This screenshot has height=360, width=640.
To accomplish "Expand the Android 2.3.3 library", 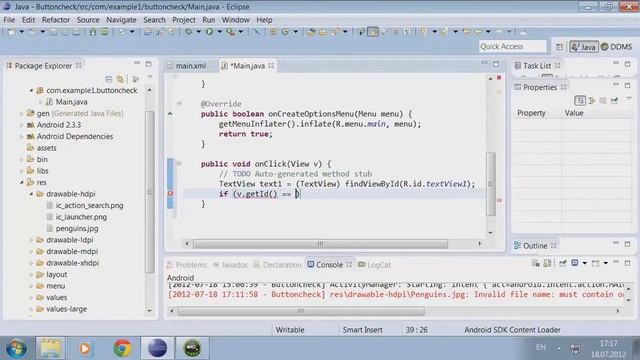I will tap(22, 125).
